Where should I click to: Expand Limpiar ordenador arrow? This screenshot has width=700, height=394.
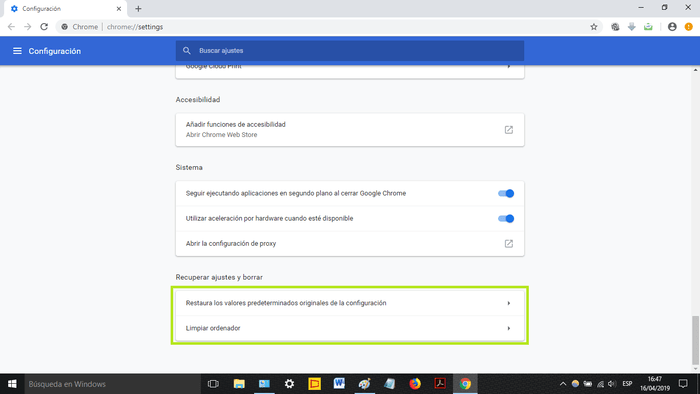click(x=508, y=328)
